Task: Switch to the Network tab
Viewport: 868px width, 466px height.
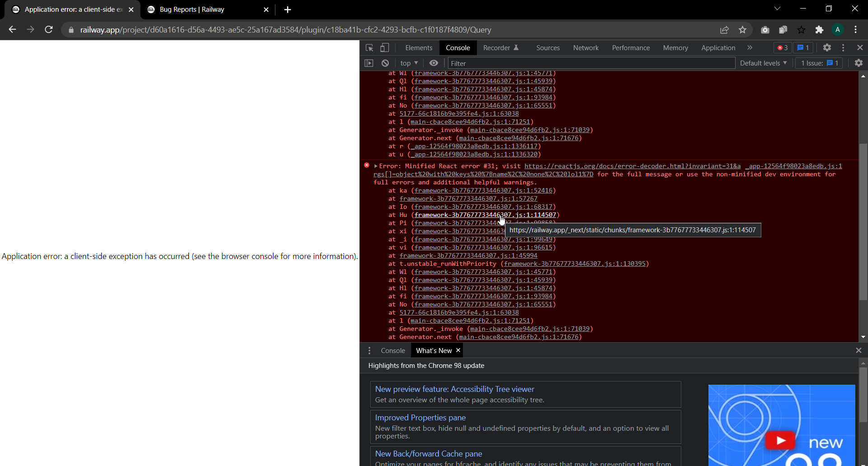Action: click(586, 48)
